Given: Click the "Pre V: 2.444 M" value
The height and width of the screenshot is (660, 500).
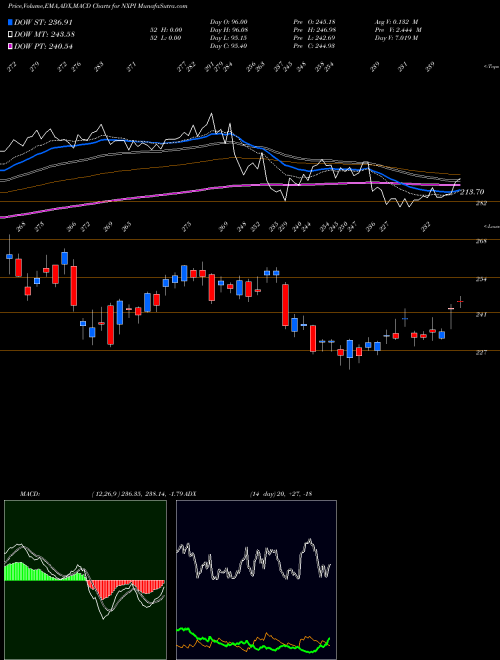Looking at the screenshot, I should click(x=398, y=30).
